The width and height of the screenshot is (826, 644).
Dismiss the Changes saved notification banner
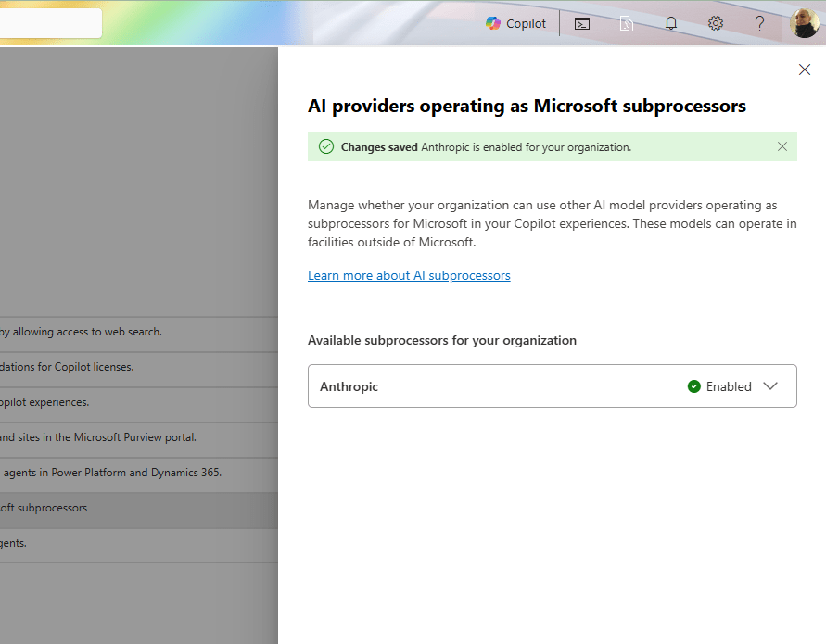click(782, 146)
